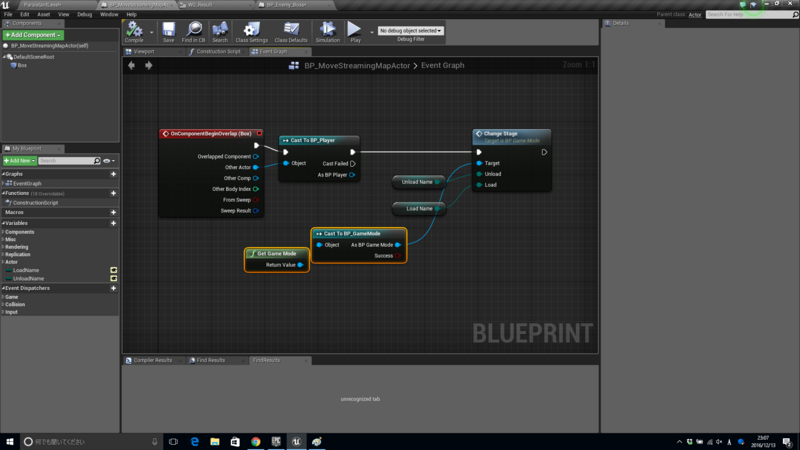Navigate forward in graph history
Viewport: 800px width, 450px height.
[x=148, y=65]
